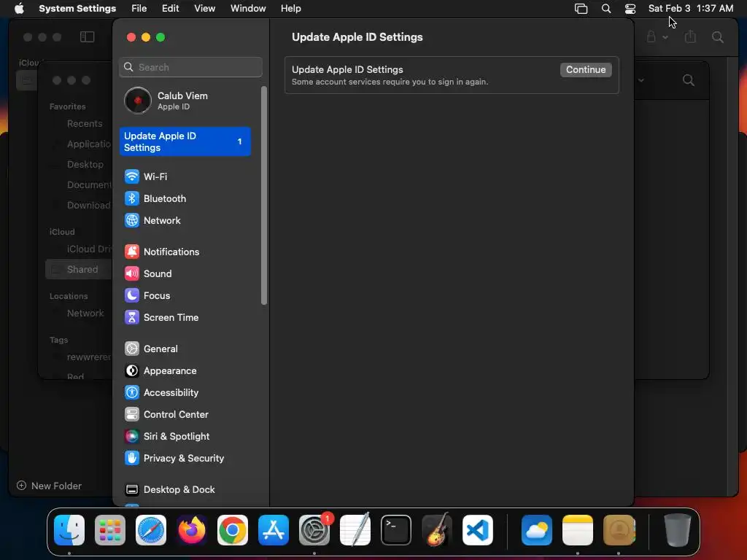Screen dimensions: 747x560
Task: Open Trash in the Dock
Action: 678,530
